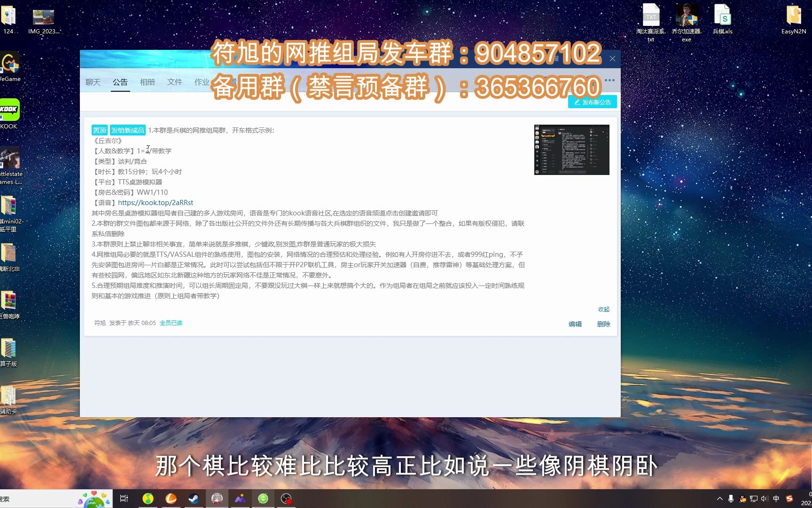Open the IMG_2023 desktop image file

tap(44, 21)
